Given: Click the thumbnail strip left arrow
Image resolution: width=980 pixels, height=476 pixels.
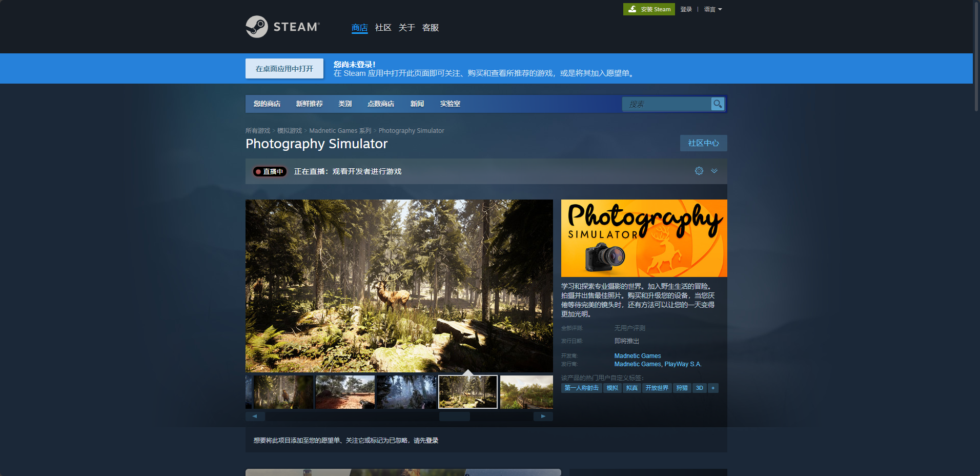Looking at the screenshot, I should [255, 417].
